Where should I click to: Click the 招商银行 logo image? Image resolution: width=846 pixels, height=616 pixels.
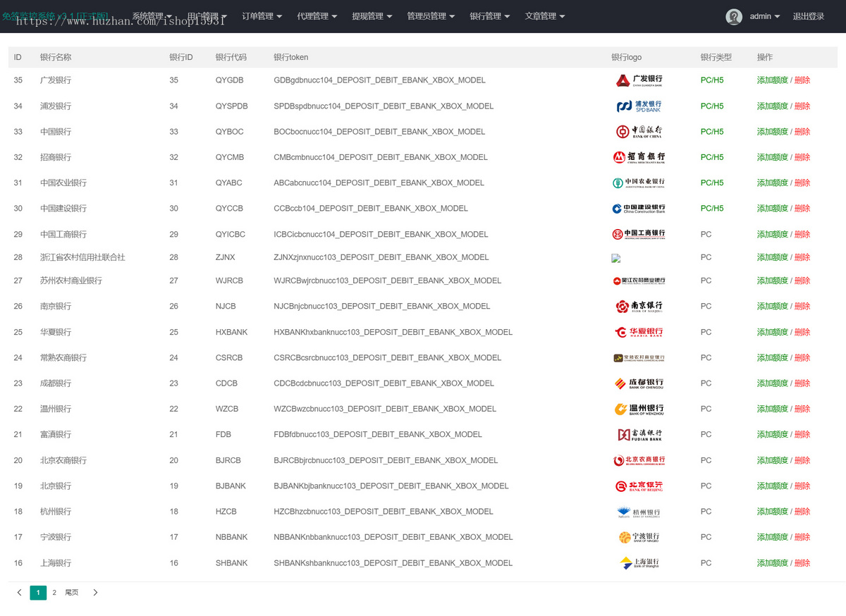[x=639, y=157]
